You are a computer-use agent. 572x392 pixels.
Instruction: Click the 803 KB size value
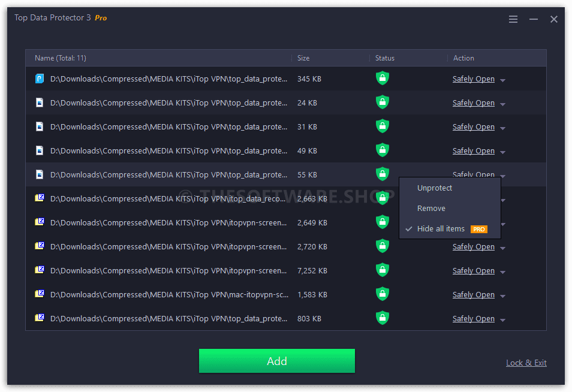[x=309, y=319]
